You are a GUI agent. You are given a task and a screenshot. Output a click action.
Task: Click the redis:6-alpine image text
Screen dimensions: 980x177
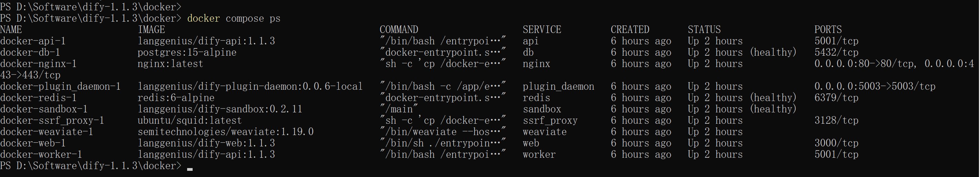(176, 98)
